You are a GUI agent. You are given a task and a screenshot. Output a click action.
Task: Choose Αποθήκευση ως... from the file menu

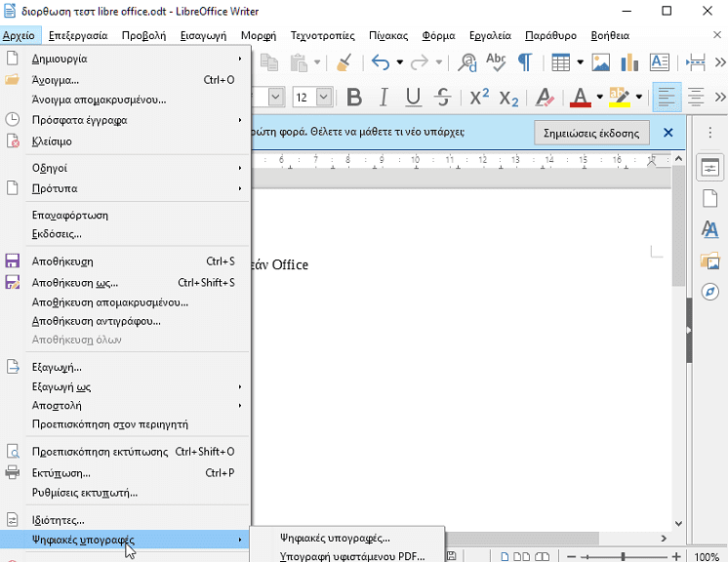125,283
